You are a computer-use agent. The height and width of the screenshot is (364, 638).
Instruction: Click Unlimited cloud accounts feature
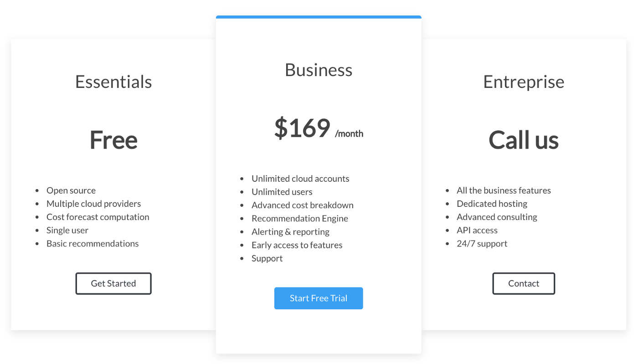[x=301, y=179]
